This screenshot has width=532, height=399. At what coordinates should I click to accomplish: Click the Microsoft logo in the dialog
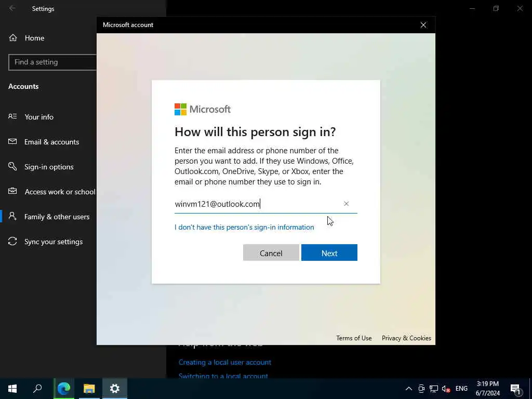203,109
